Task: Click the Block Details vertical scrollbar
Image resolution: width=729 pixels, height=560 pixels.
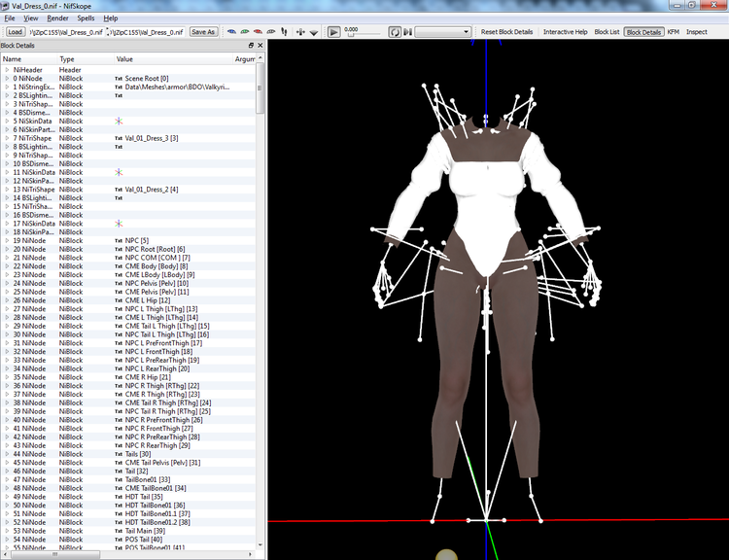Action: (260, 300)
